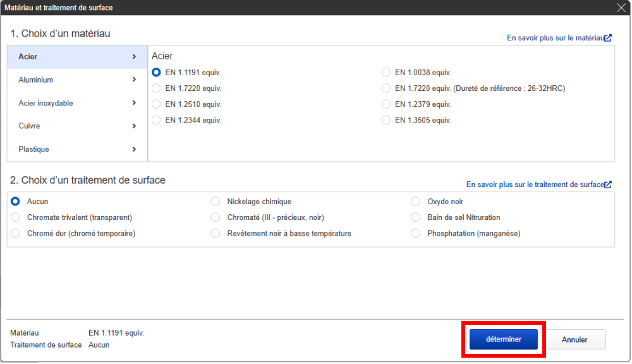Screen dimensions: 632x364
Task: Switch to the Plastique material category
Action: [77, 150]
